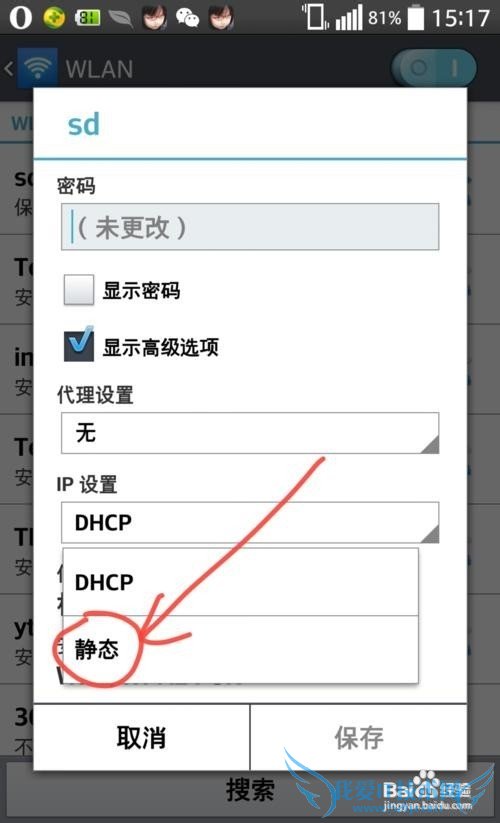Toggle the WLAN on/off switch
Screen dimensions: 500x823
click(433, 68)
